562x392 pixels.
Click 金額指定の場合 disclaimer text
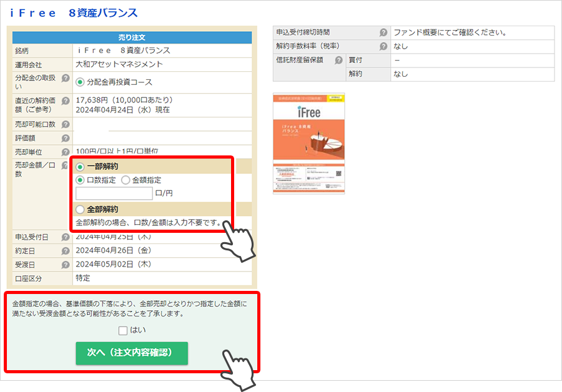click(129, 308)
